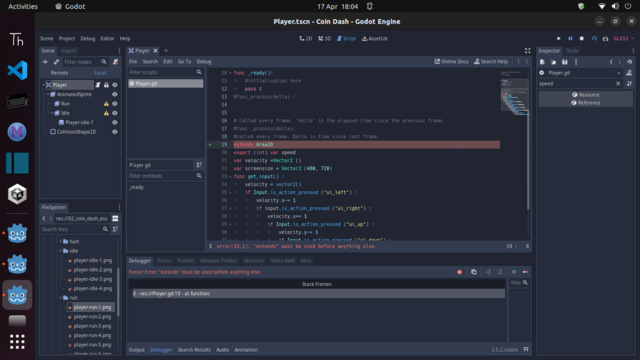This screenshot has width=640, height=360.
Task: Open the Output bottom panel
Action: [x=136, y=350]
